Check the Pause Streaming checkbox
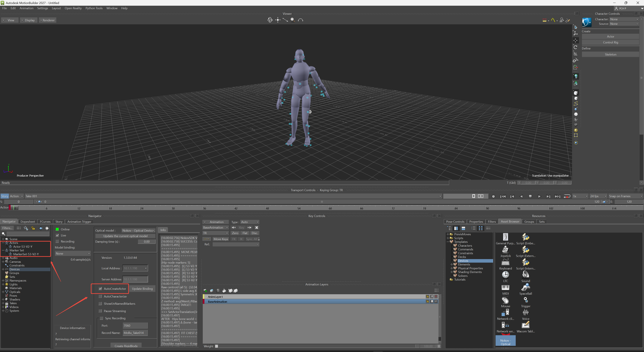The width and height of the screenshot is (644, 352). pyautogui.click(x=100, y=311)
